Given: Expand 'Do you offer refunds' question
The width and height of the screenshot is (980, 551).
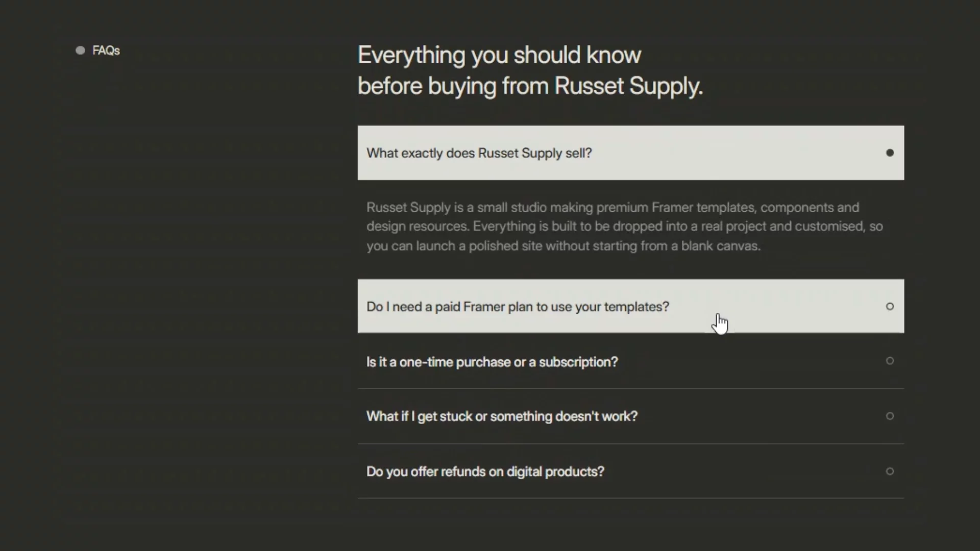Looking at the screenshot, I should click(x=631, y=471).
